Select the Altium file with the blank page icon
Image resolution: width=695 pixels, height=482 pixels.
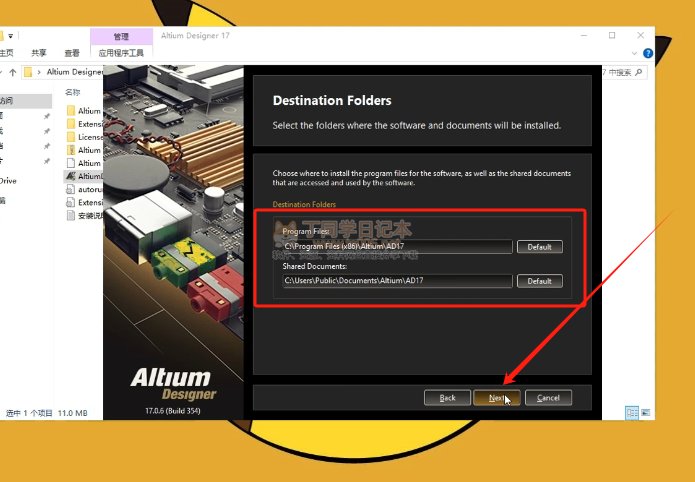click(84, 163)
